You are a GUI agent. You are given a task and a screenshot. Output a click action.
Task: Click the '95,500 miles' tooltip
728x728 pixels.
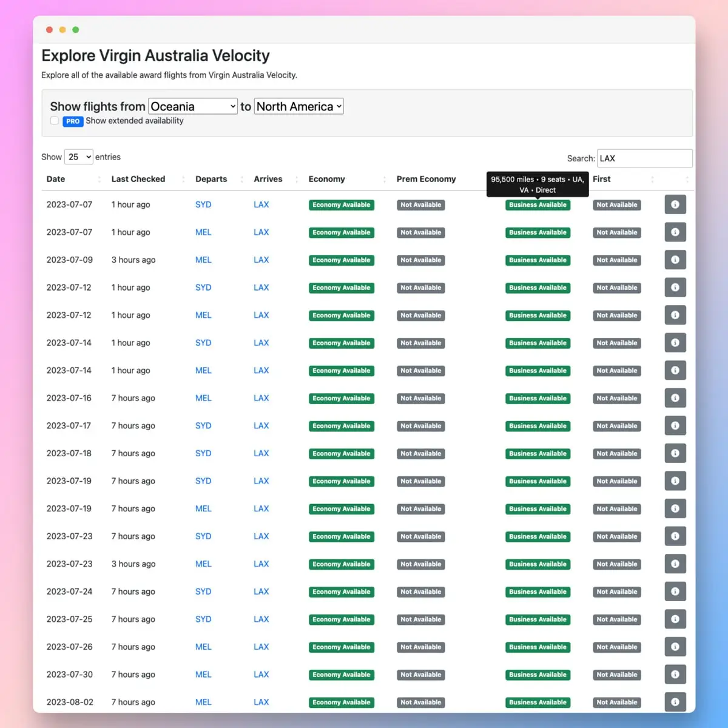click(538, 184)
